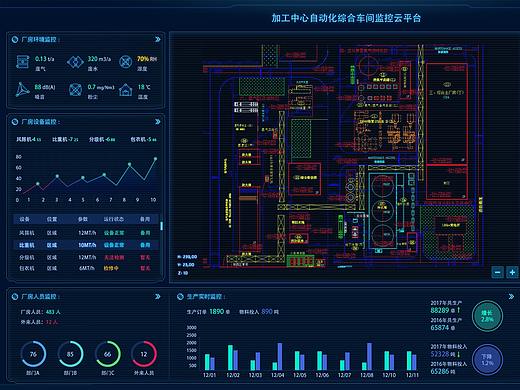Select the 包衣机-5 device tab
Viewport: 520px width, 390px height.
point(143,139)
